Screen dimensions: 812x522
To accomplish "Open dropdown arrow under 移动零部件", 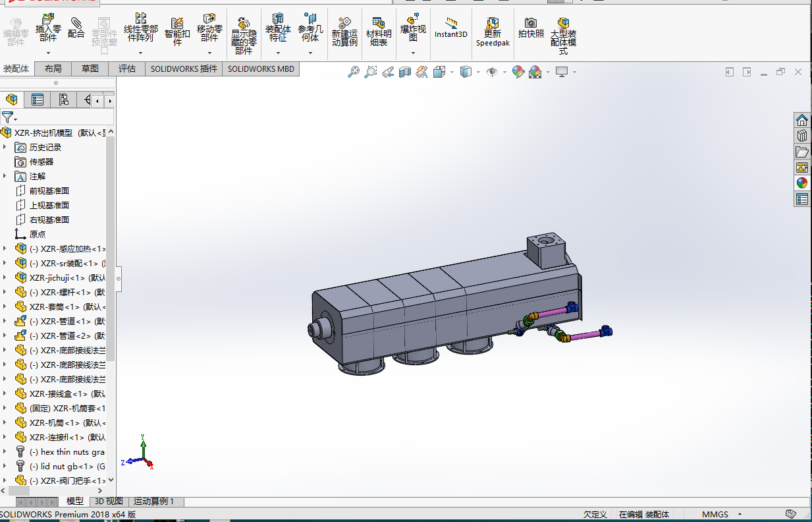I will [x=209, y=53].
